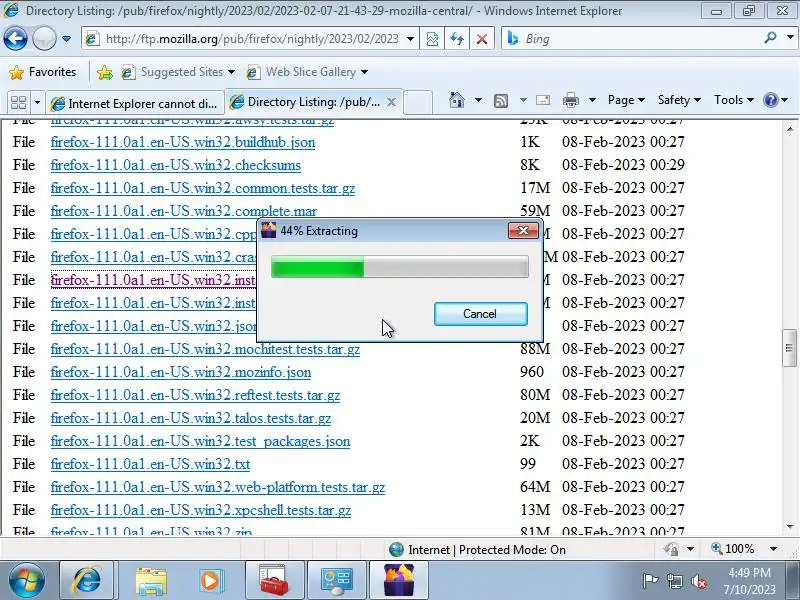Open win32.test_packages.json link

(200, 441)
